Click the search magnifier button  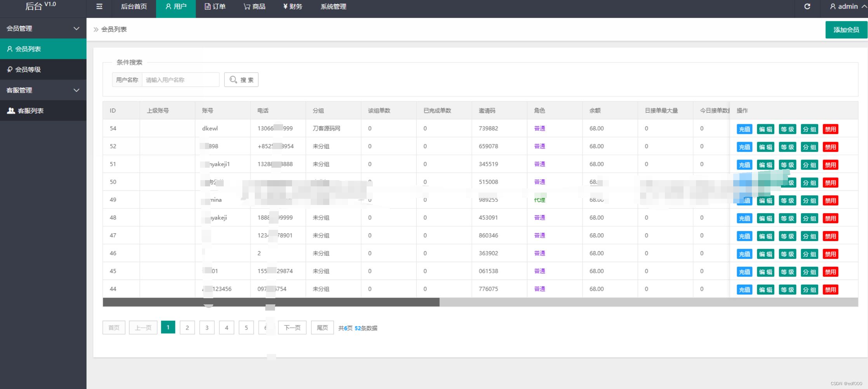241,80
